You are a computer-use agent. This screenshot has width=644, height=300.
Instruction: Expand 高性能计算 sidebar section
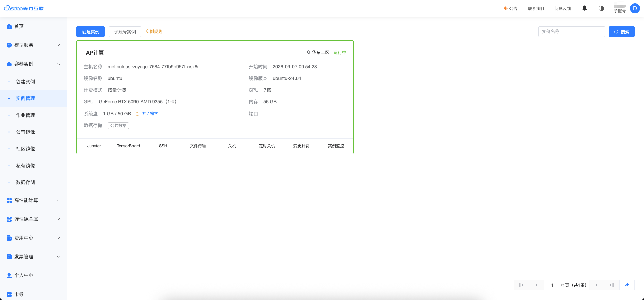tap(34, 200)
